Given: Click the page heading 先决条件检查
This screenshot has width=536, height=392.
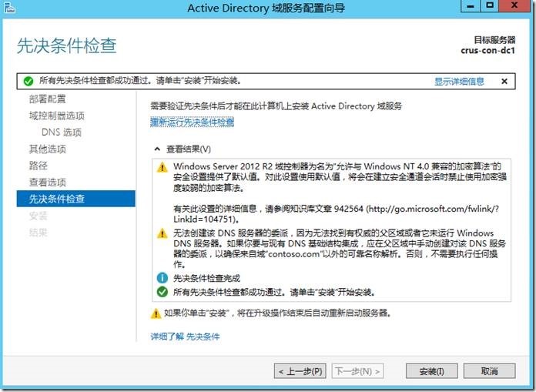Looking at the screenshot, I should click(x=67, y=45).
